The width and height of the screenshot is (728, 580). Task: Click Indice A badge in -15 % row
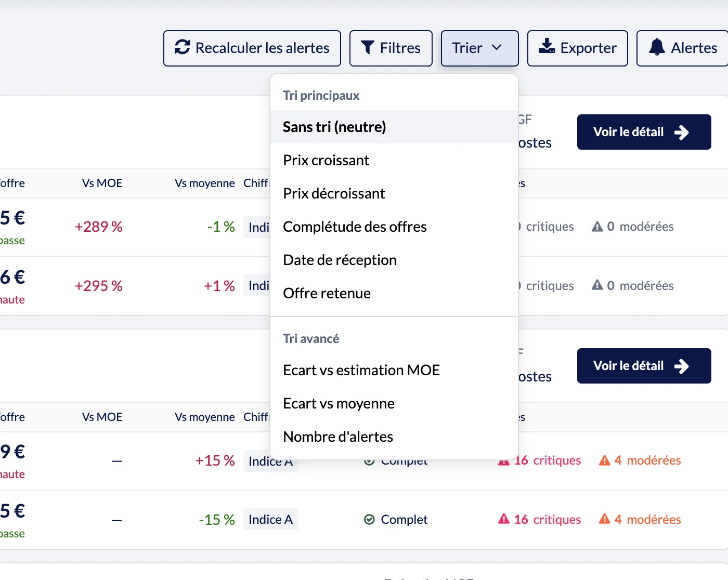coord(271,519)
